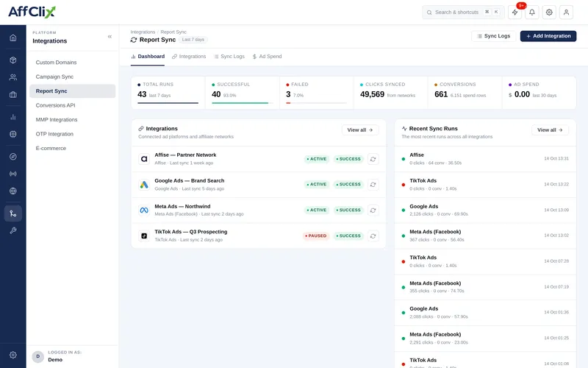The image size is (588, 368).
Task: Open the Google Ads run at 14 Oct 13:09
Action: tap(485, 210)
